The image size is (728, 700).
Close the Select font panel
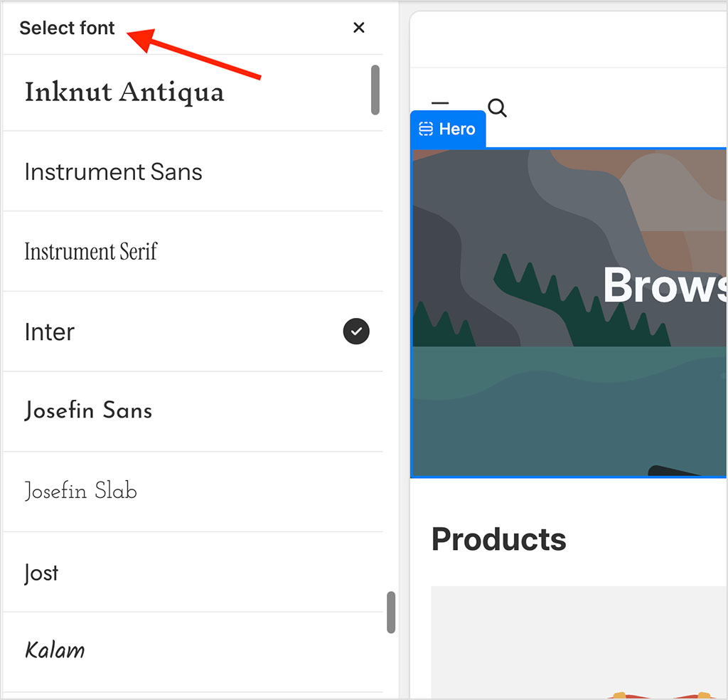(359, 28)
